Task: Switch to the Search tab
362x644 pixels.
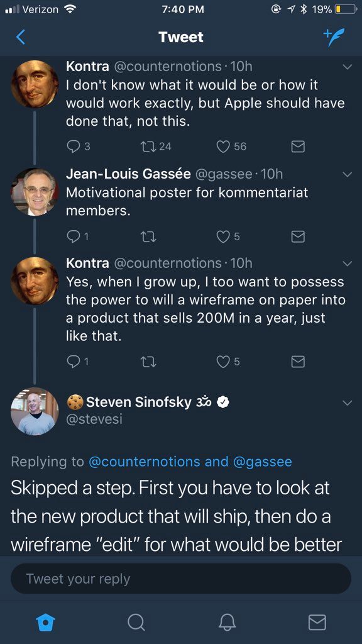Action: click(136, 622)
